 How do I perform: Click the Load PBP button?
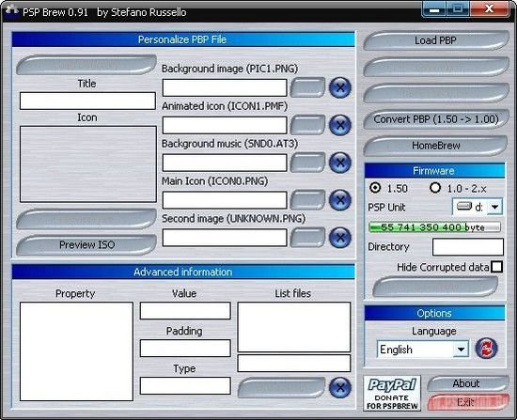(x=436, y=40)
